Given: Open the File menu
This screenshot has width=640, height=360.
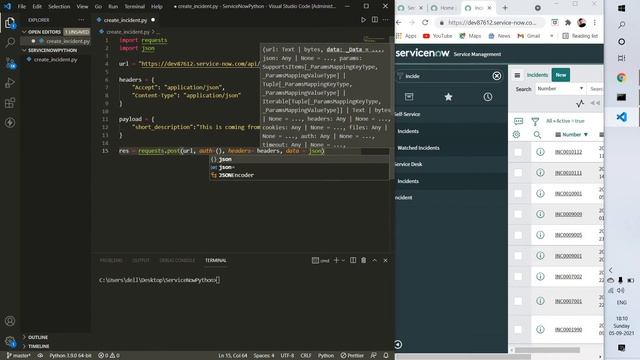Looking at the screenshot, I should point(22,7).
